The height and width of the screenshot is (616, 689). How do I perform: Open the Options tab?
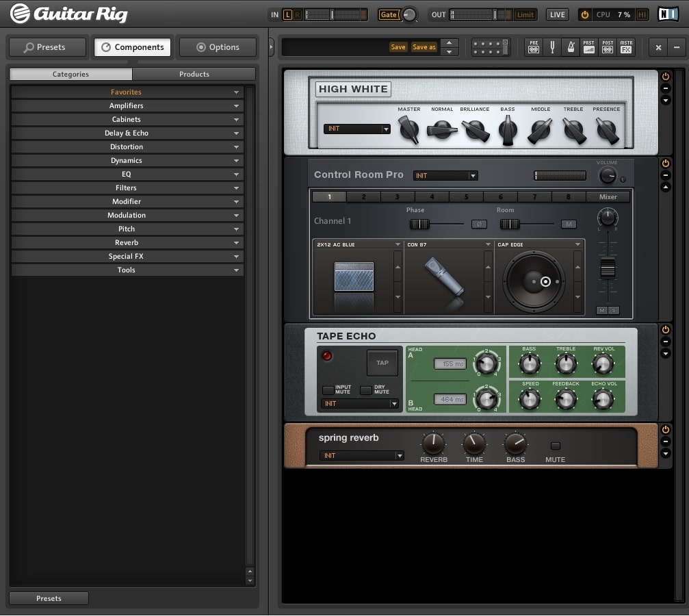point(218,47)
